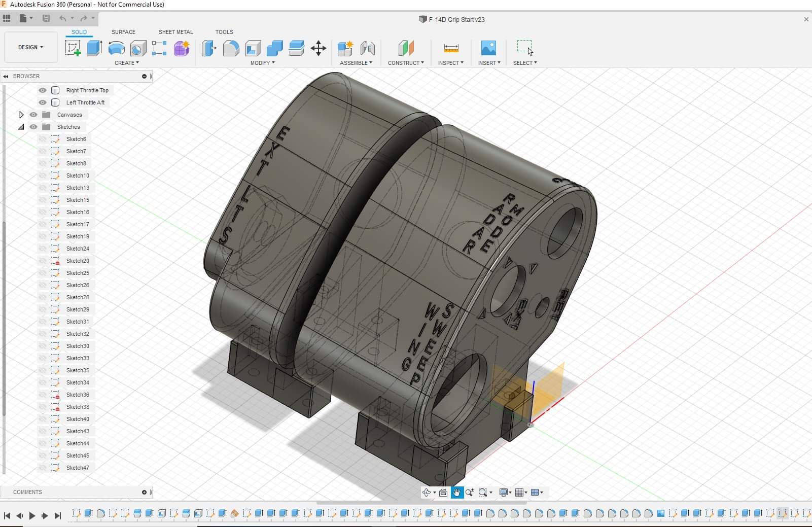The height and width of the screenshot is (527, 812).
Task: Select Sketch28 in the browser
Action: pyautogui.click(x=78, y=297)
